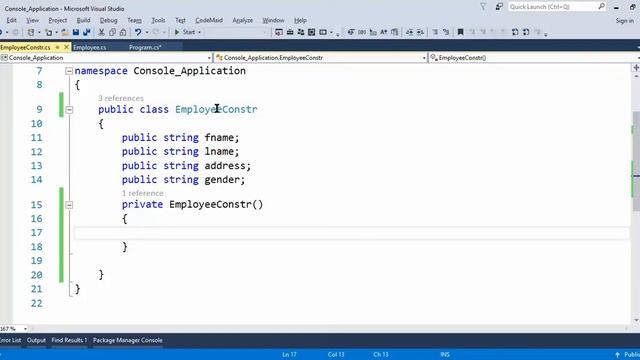Click the Quick Launch magnifier icon
This screenshot has width=640, height=360.
click(x=602, y=7)
